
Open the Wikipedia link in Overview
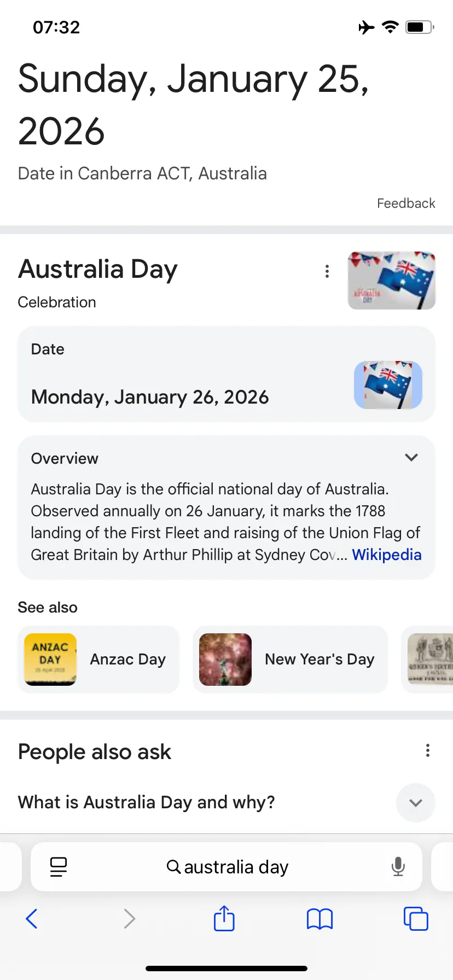coord(387,555)
